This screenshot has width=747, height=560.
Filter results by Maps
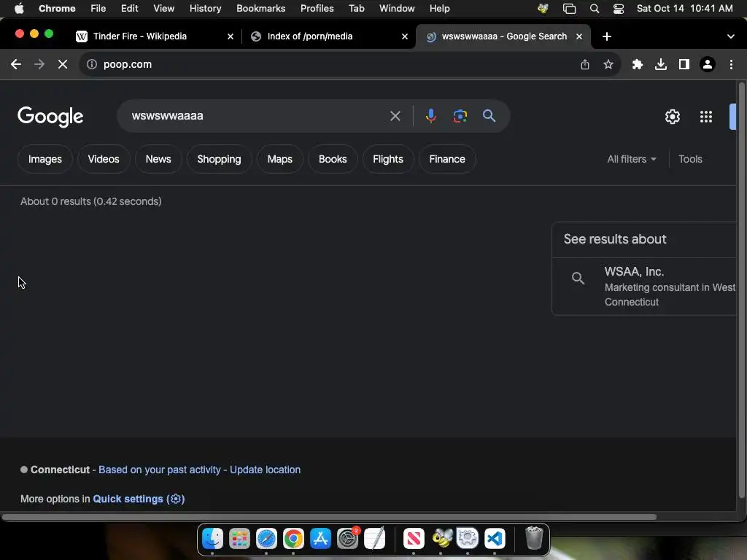[279, 159]
